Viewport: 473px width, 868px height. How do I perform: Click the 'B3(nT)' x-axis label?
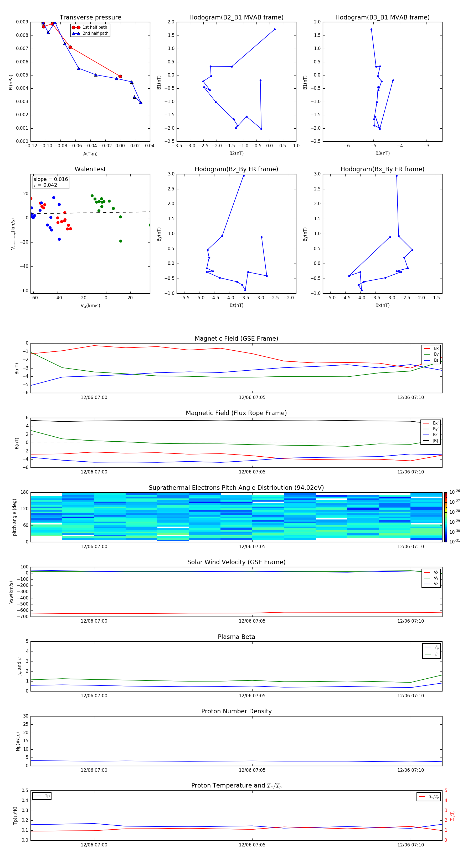coord(382,153)
